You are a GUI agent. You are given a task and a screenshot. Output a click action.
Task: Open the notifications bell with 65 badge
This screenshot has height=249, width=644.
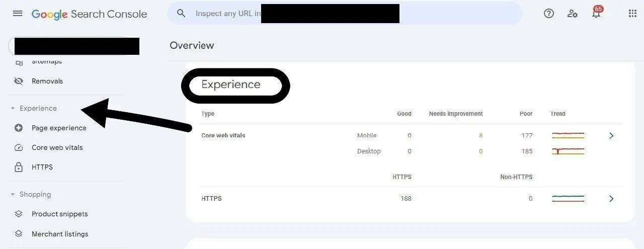(x=596, y=13)
